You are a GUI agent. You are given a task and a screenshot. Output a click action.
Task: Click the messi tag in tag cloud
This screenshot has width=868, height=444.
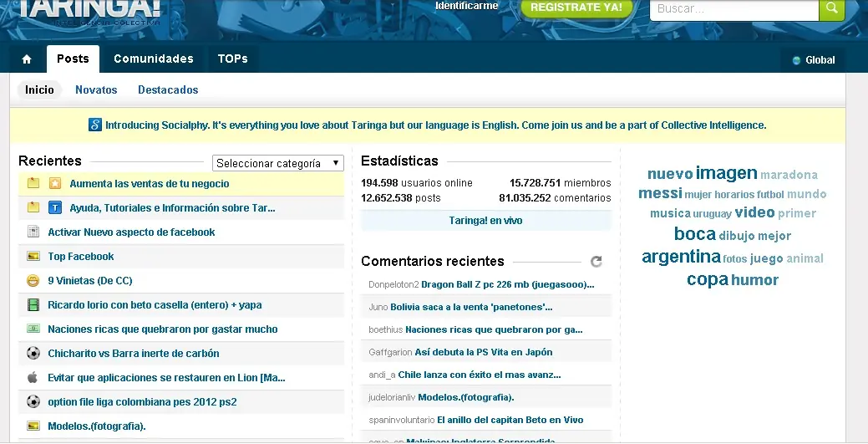660,193
